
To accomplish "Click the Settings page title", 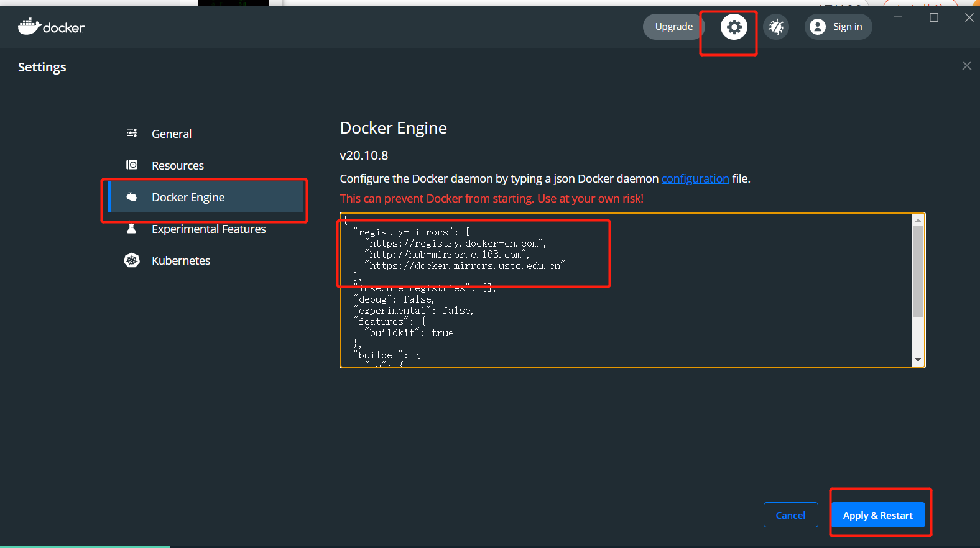I will pos(42,67).
